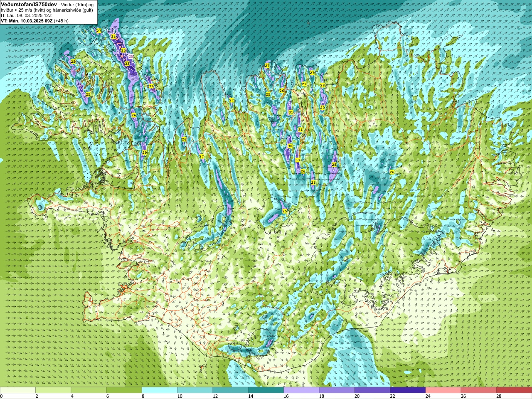Click the yellow gust label 35
532x399 pixels.
click(x=123, y=50)
